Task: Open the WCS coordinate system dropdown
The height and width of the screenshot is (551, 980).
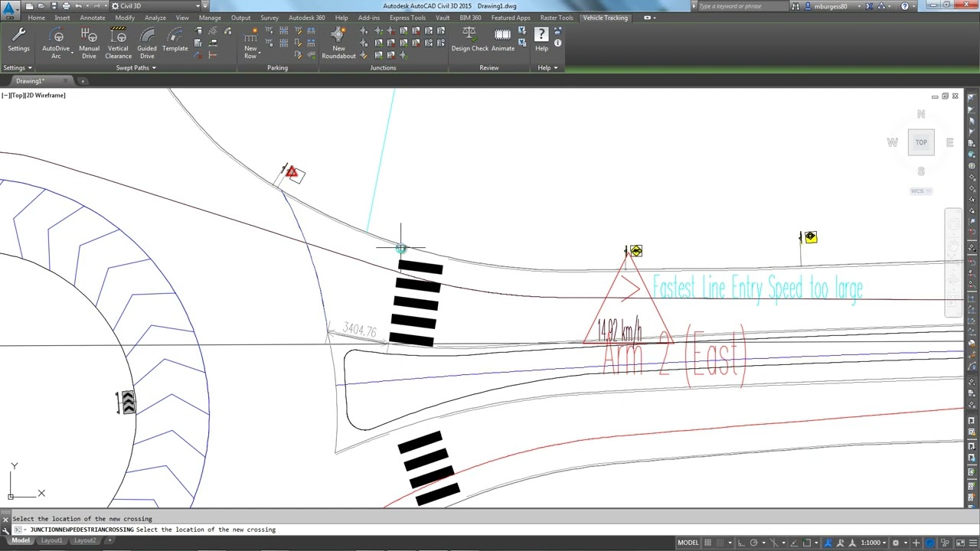Action: click(921, 191)
